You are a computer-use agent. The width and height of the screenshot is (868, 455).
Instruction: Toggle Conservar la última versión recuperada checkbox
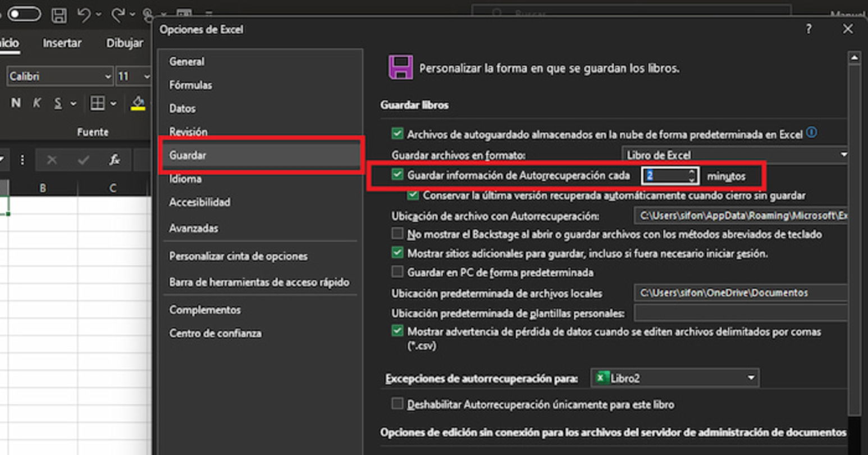[413, 195]
